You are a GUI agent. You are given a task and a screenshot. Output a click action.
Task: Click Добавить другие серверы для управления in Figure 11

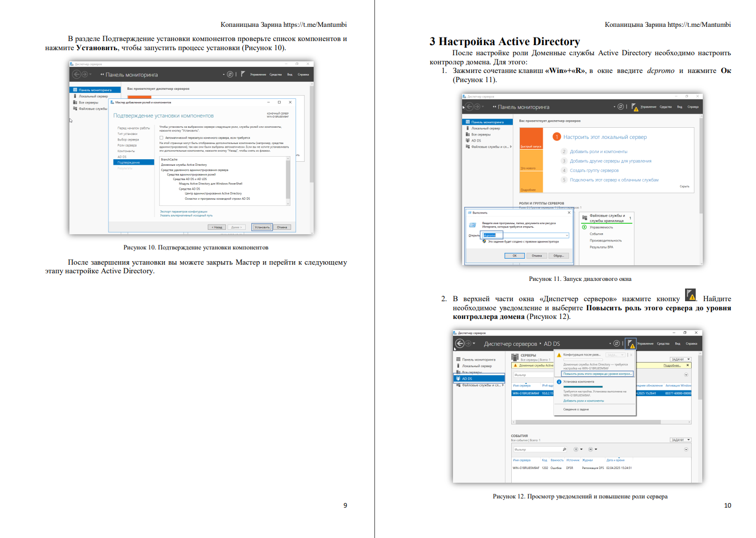611,161
